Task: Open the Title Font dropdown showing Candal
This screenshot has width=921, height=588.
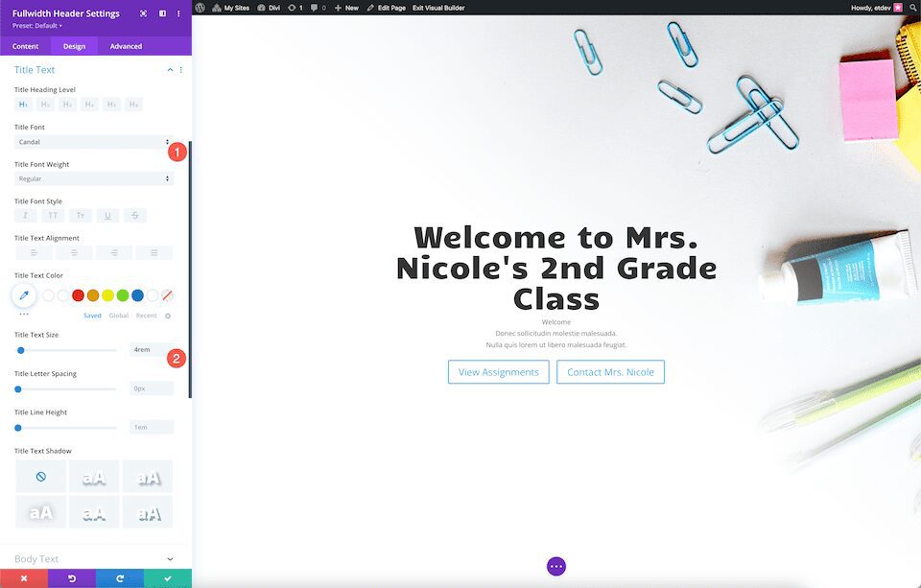Action: pos(94,142)
